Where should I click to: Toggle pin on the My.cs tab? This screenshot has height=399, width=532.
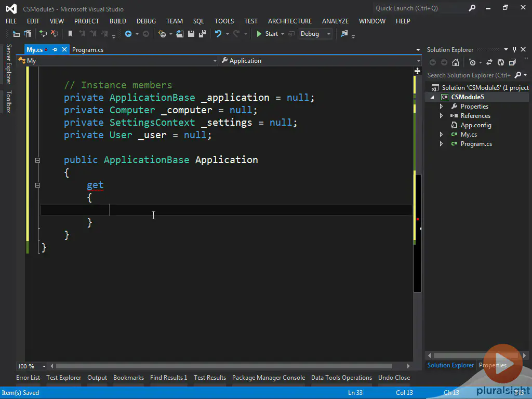(55, 50)
